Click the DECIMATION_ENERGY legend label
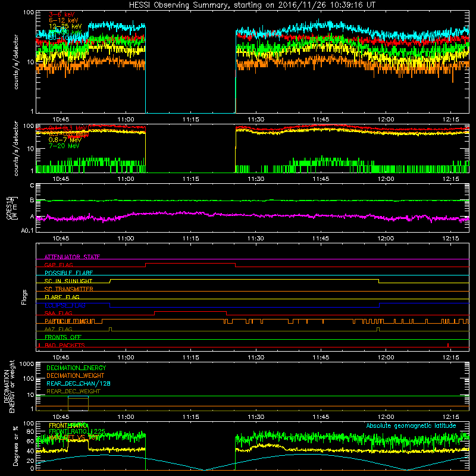476x476 pixels. tap(76, 368)
